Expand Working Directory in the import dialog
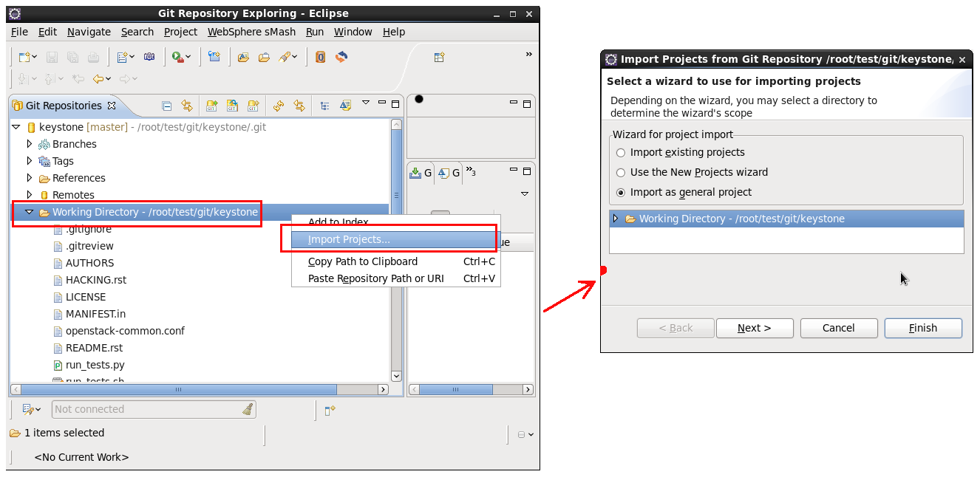 tap(616, 219)
